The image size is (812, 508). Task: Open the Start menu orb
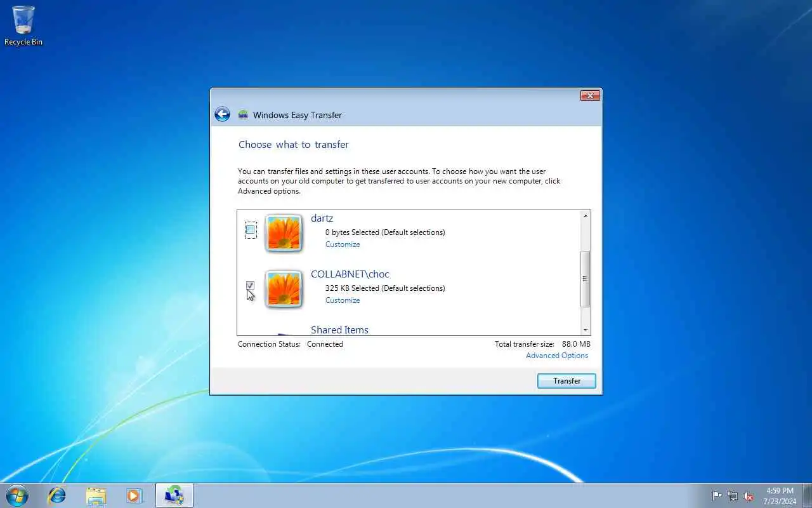[x=16, y=495]
